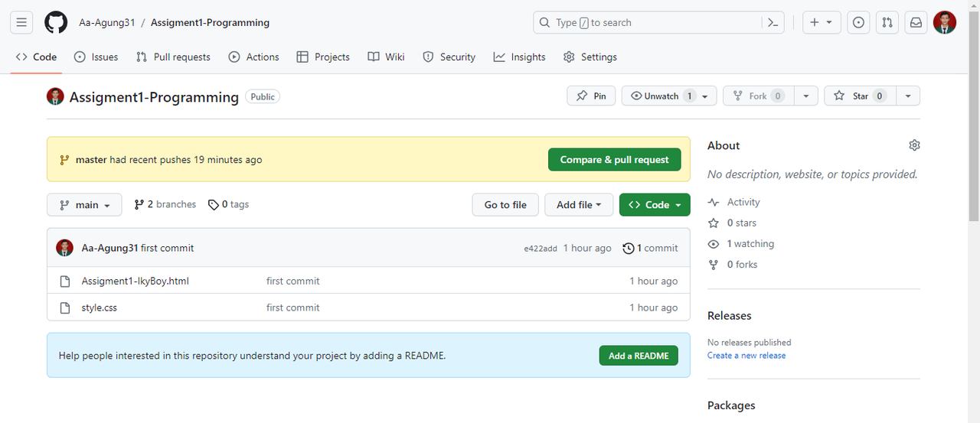
Task: Open the main branch selector dropdown
Action: [x=84, y=204]
